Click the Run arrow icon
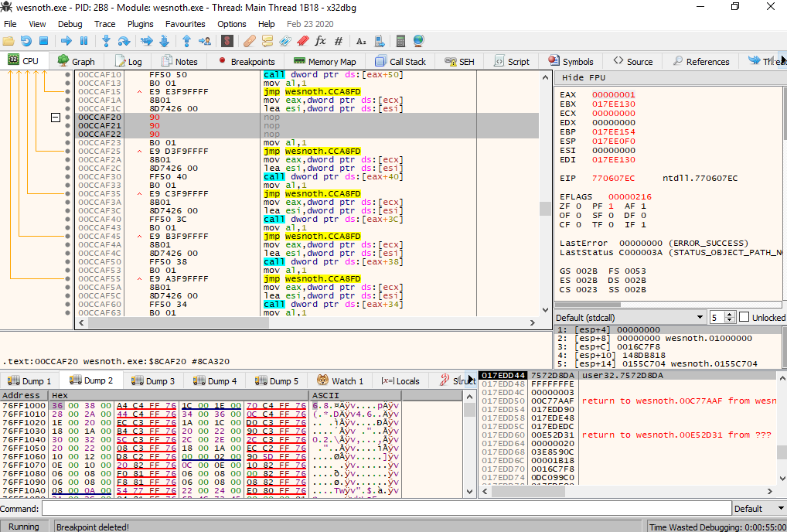 click(x=66, y=41)
